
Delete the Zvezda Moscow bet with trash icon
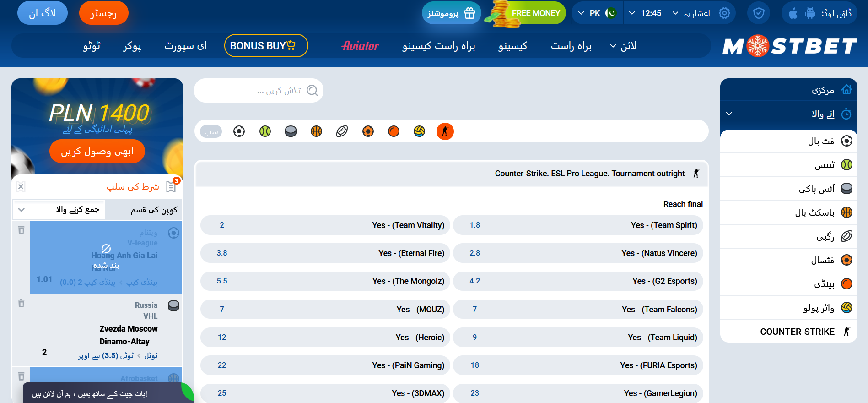pyautogui.click(x=21, y=303)
